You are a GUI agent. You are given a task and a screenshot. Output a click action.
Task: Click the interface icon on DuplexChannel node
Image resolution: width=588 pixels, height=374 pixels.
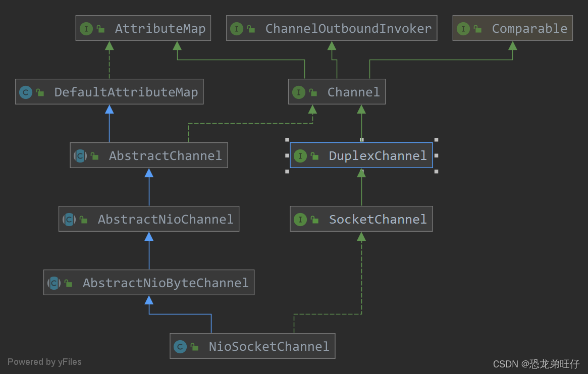pos(301,156)
